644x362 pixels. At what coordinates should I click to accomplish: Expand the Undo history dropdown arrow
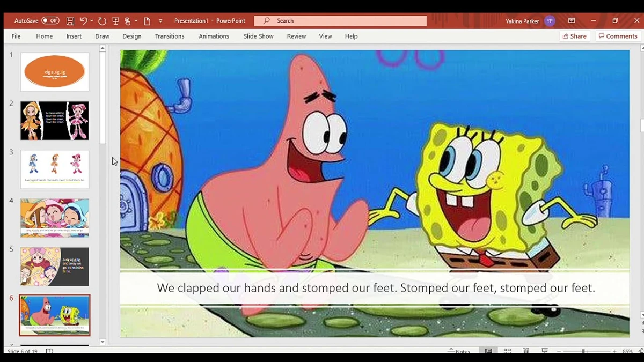92,21
